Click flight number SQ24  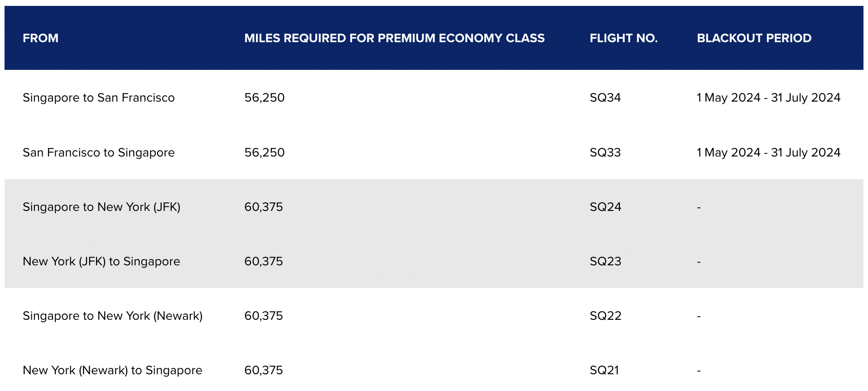pyautogui.click(x=605, y=207)
